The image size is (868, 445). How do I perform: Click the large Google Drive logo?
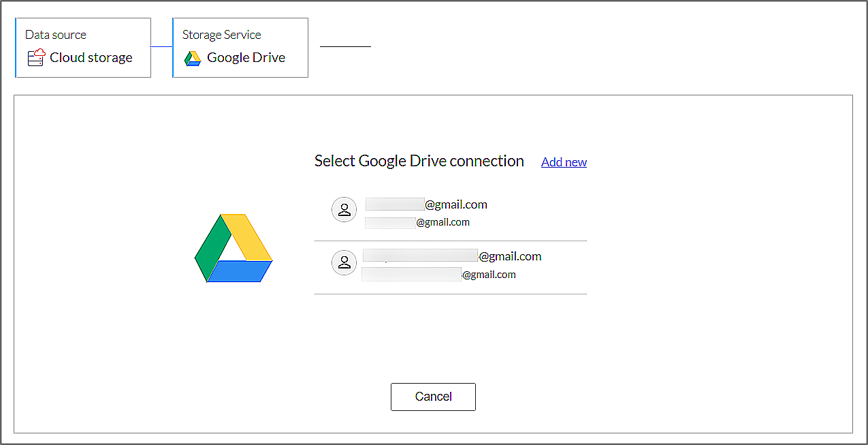(234, 248)
